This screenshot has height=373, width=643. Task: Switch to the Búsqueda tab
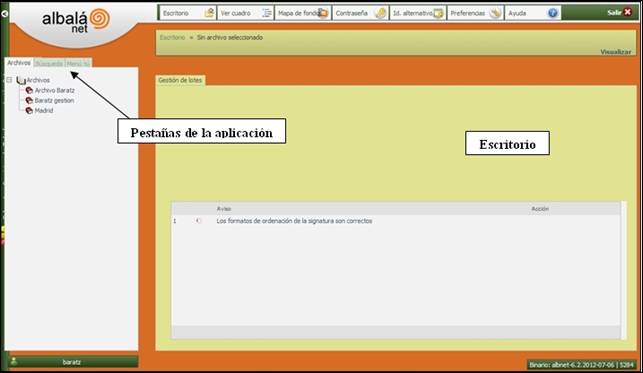coord(49,64)
